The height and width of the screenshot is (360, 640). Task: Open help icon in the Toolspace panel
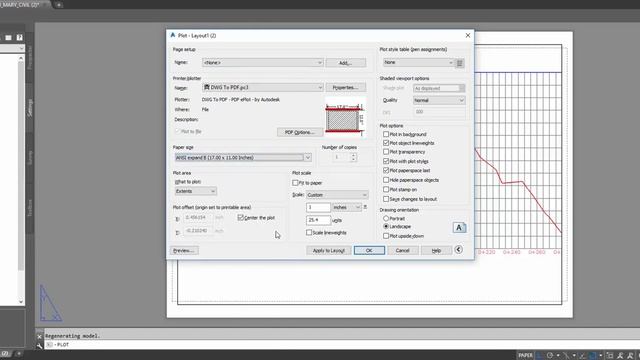pos(19,38)
